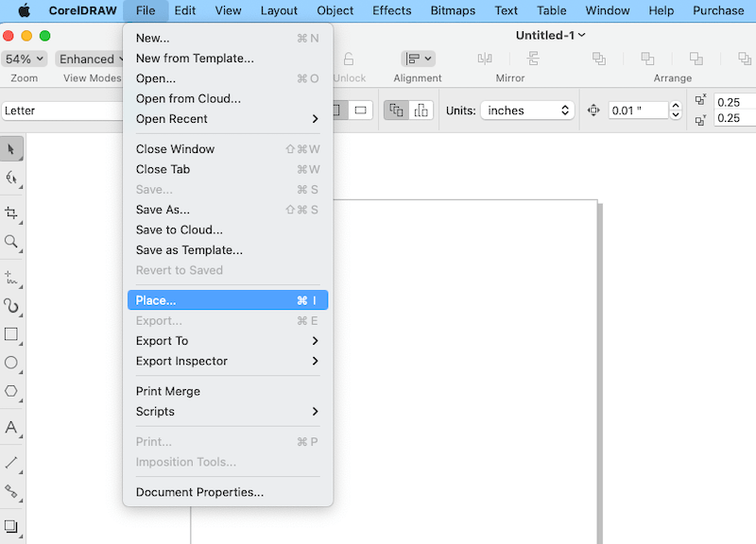Toggle apply layout to all pages

(x=397, y=110)
